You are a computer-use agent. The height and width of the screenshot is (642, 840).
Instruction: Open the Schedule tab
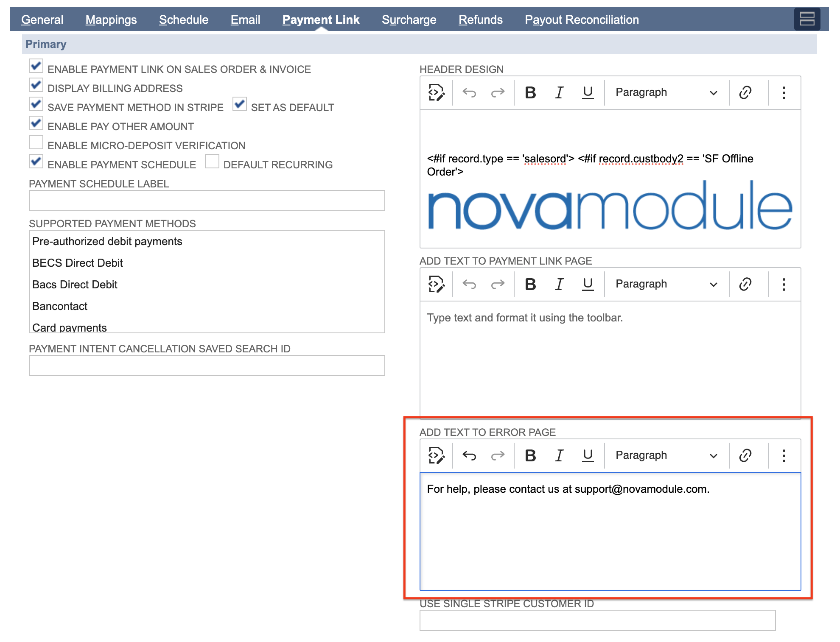[184, 20]
